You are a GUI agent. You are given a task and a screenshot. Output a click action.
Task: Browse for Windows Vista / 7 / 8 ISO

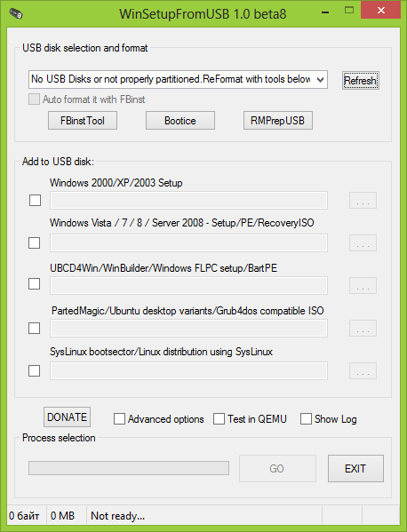coord(363,243)
